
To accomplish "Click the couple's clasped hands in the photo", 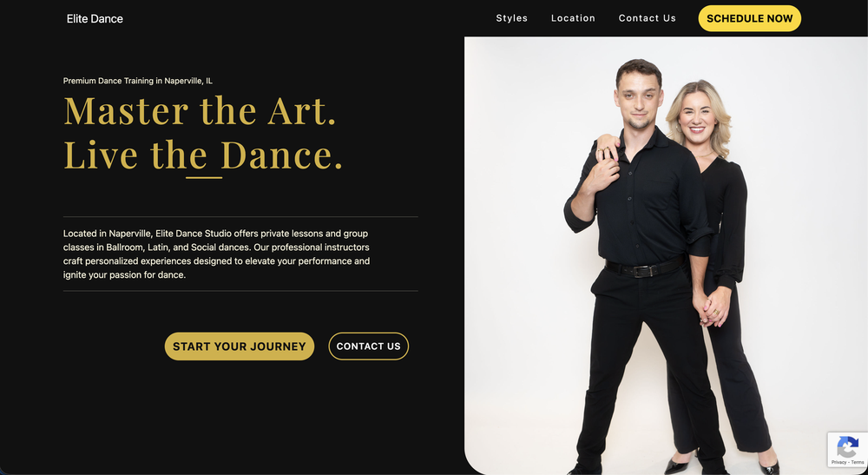I will (x=711, y=307).
